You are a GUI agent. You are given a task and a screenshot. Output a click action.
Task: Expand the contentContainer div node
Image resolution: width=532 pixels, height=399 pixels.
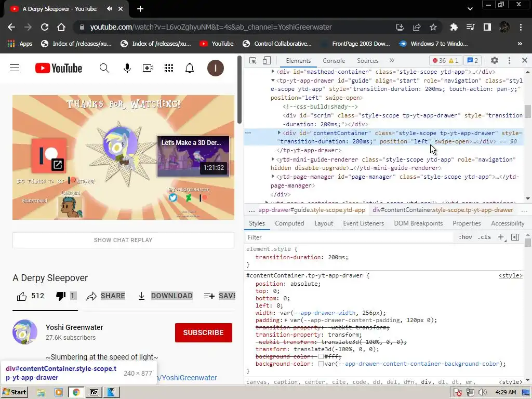[279, 133]
